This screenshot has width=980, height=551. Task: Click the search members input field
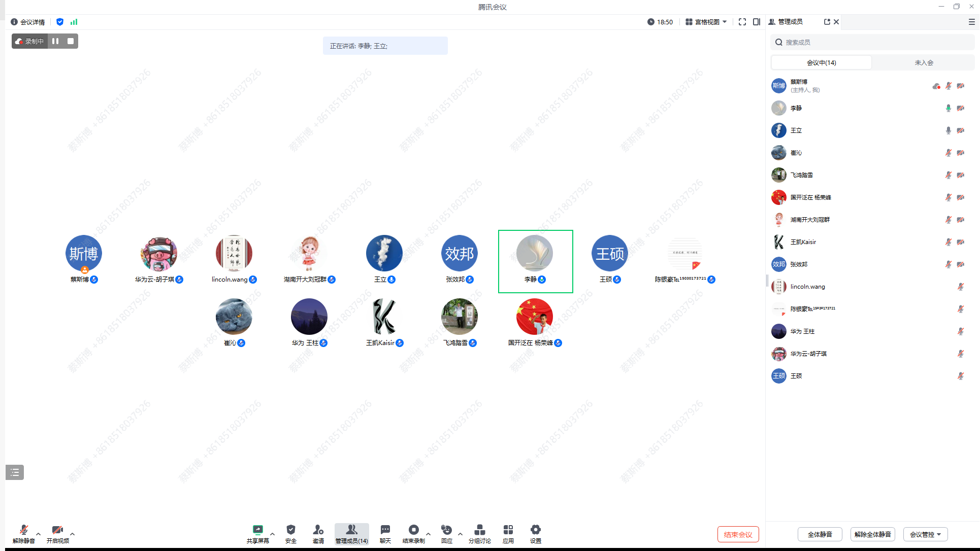pyautogui.click(x=873, y=42)
